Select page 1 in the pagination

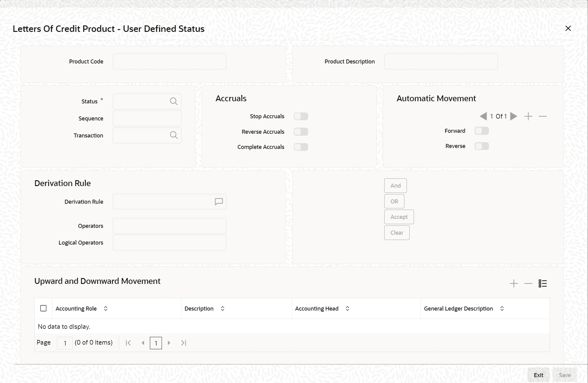point(156,343)
